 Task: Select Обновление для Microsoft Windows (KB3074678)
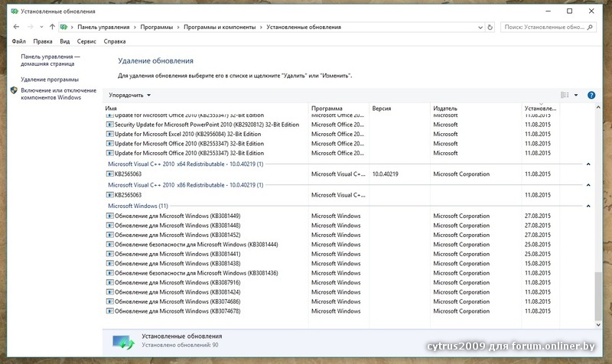click(177, 311)
